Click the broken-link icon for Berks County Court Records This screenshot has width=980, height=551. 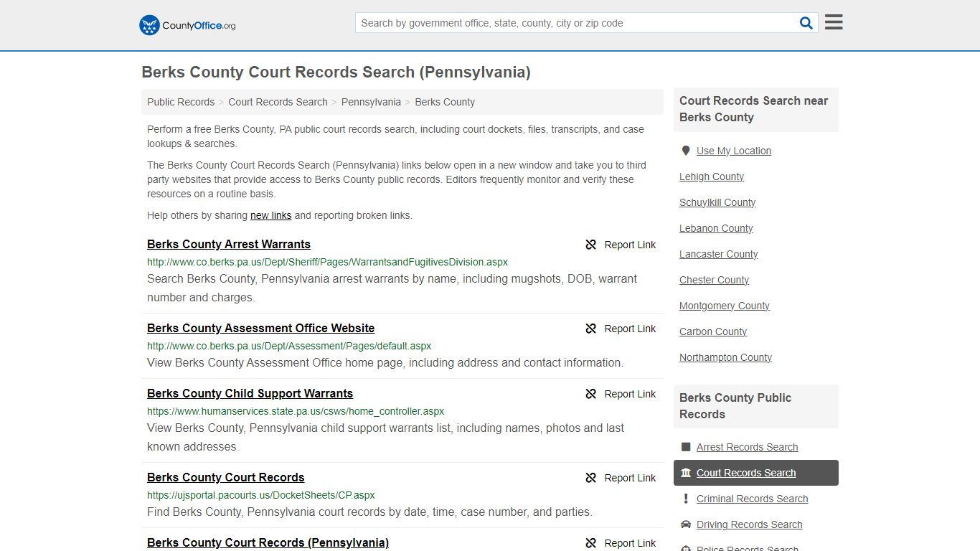tap(591, 478)
